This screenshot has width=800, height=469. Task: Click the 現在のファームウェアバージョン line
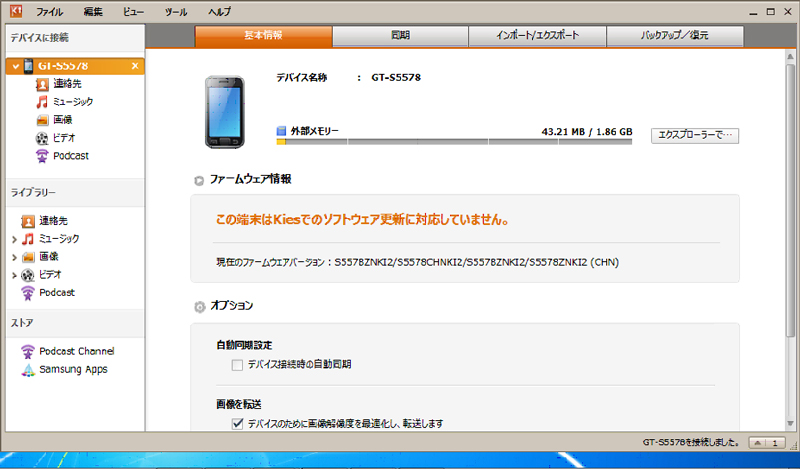[x=417, y=262]
